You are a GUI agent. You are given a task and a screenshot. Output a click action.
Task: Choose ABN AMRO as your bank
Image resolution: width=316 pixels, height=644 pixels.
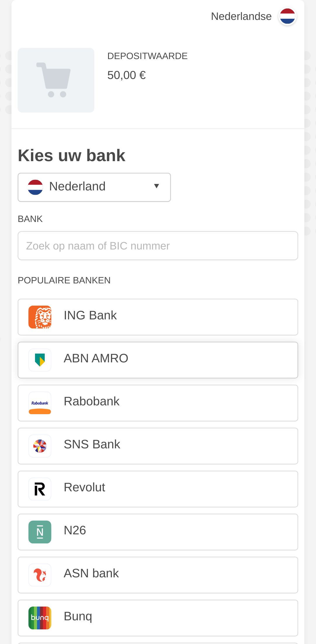point(158,360)
